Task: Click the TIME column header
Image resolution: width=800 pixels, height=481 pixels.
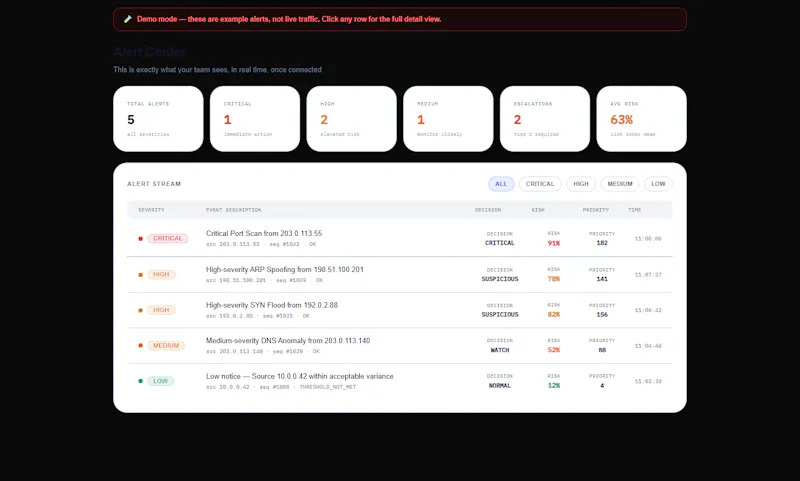Action: pyautogui.click(x=635, y=210)
